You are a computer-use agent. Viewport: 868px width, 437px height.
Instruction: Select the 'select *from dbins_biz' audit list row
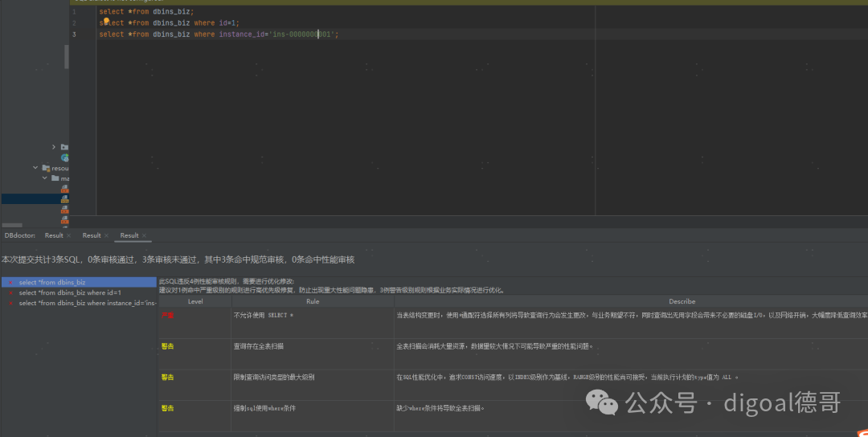[79, 282]
